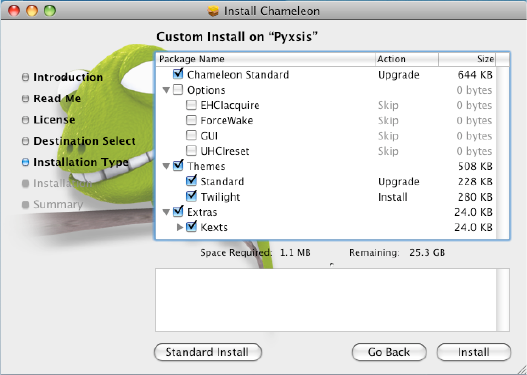Click the package list vertical scrollbar
The height and width of the screenshot is (375, 527).
pos(503,152)
